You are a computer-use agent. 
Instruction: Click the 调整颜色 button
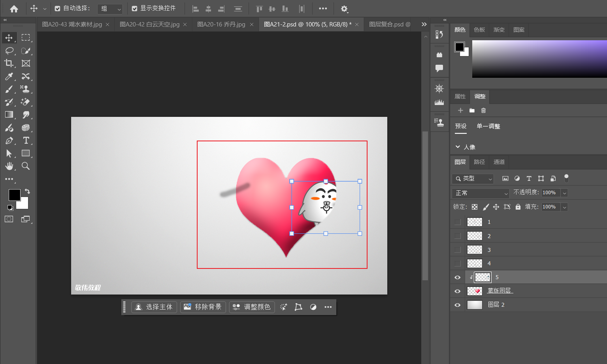pos(252,307)
